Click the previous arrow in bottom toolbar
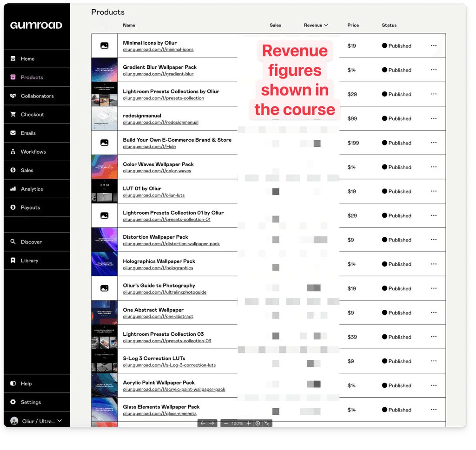 pyautogui.click(x=203, y=424)
